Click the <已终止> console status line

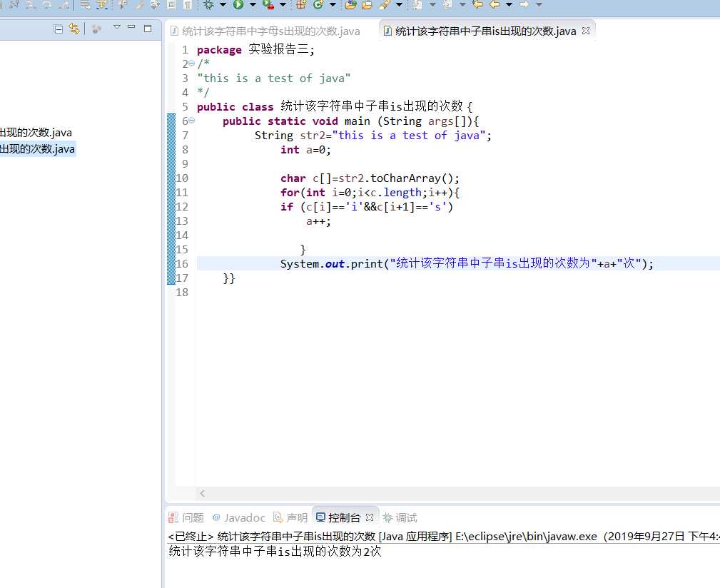444,536
